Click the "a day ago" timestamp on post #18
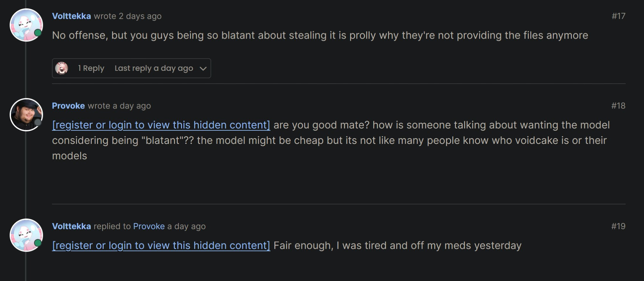Screen dimensions: 644x281 [135, 106]
